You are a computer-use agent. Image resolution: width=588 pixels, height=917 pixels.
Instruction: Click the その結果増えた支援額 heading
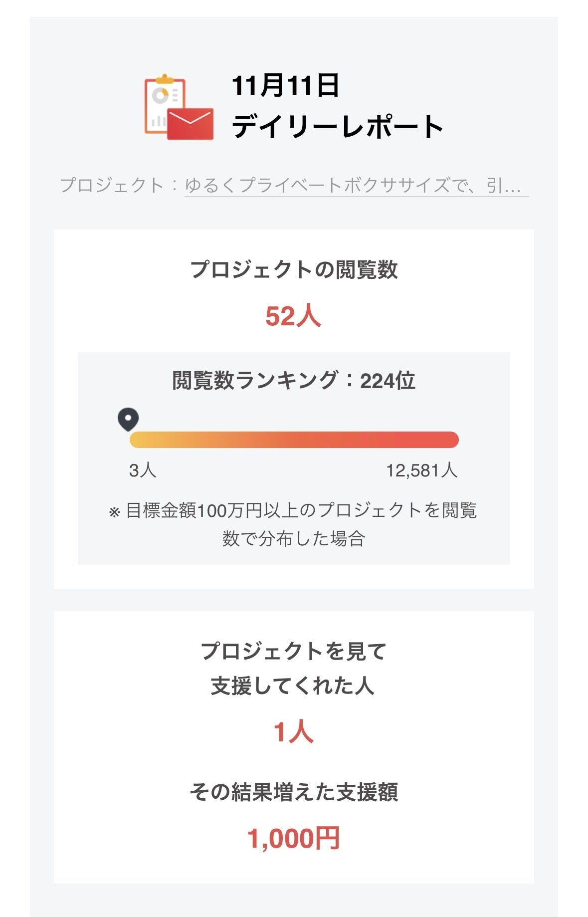(294, 792)
